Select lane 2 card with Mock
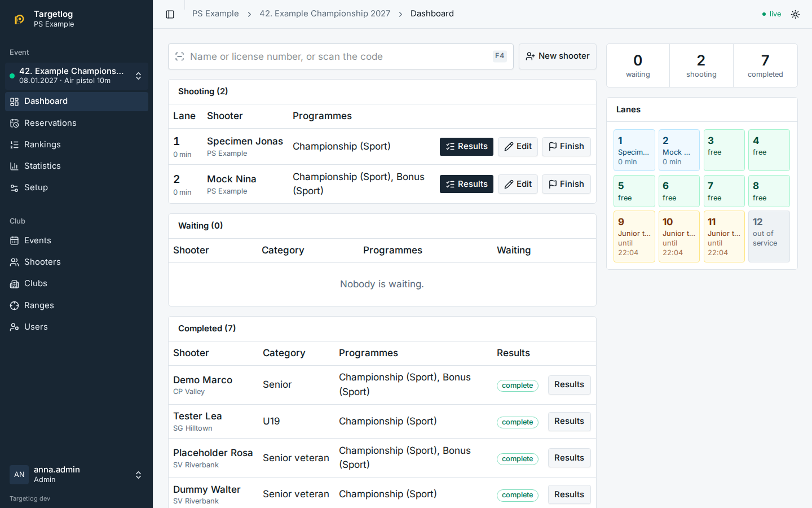Viewport: 812px width, 508px height. 679,150
